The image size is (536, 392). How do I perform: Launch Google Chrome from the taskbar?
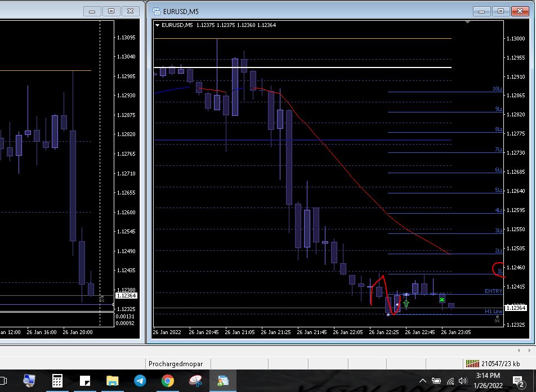coord(167,381)
